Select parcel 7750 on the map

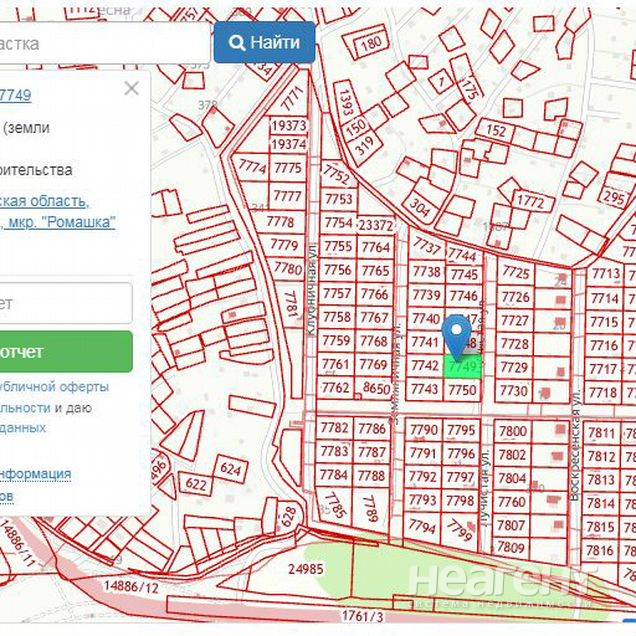[x=462, y=390]
